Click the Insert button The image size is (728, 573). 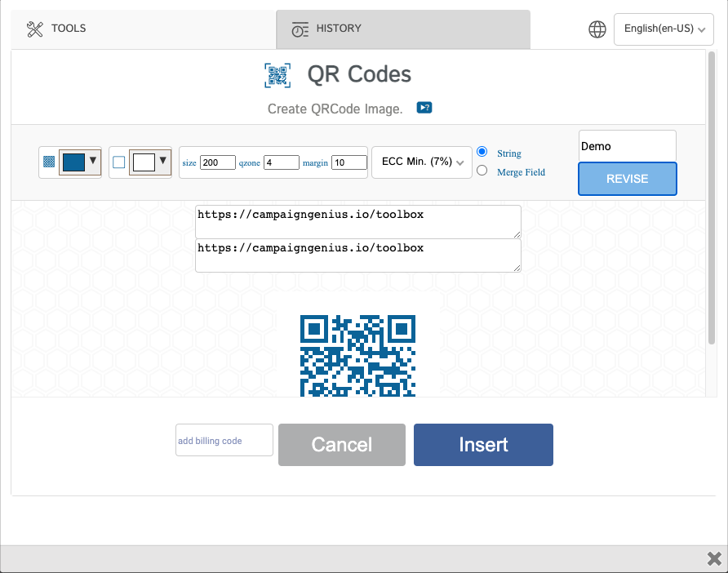483,445
